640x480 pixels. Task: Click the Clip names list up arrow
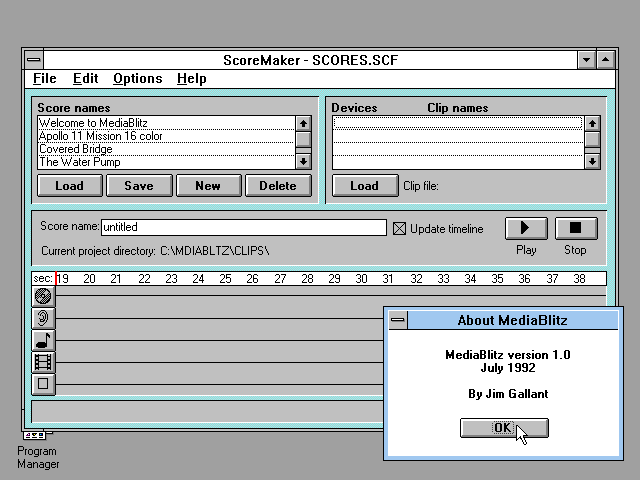tap(592, 123)
